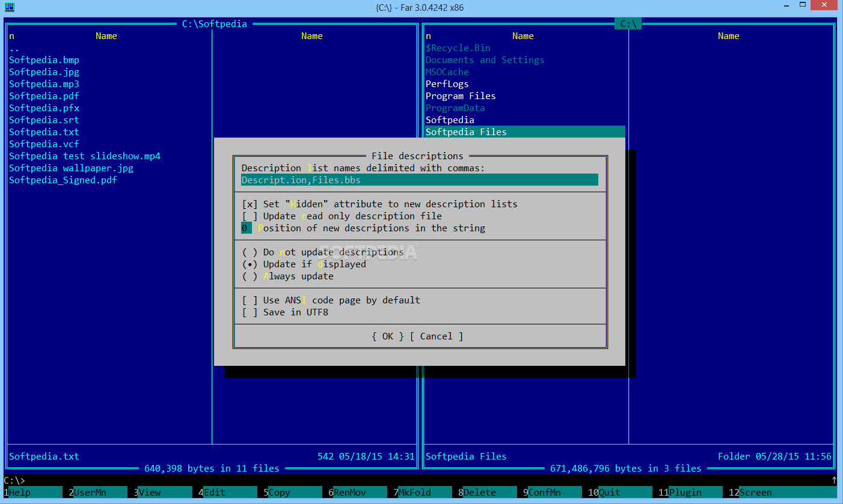Open 9ConfMn config menu in key bar

pyautogui.click(x=553, y=493)
